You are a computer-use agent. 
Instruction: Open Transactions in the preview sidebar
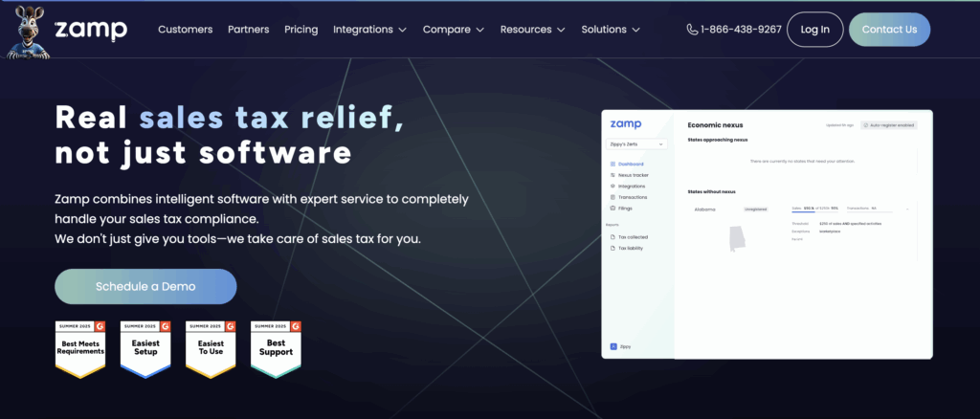[633, 197]
